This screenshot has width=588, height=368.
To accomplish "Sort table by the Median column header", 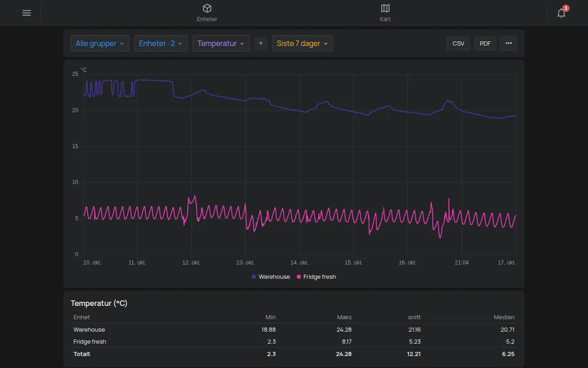I will [504, 317].
